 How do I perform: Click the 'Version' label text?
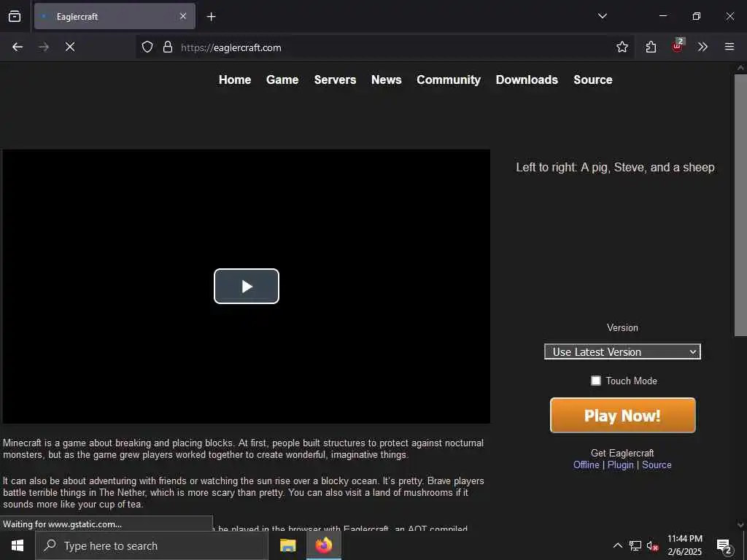click(x=622, y=327)
